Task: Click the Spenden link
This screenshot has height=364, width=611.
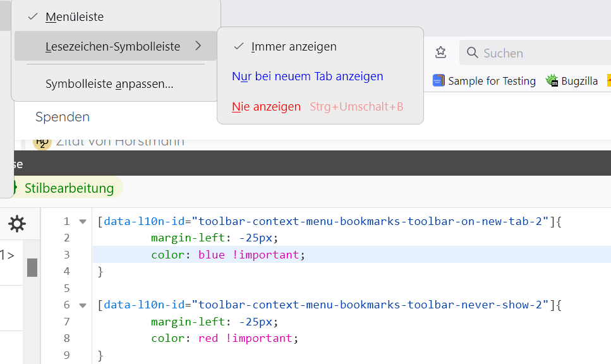Action: [63, 117]
